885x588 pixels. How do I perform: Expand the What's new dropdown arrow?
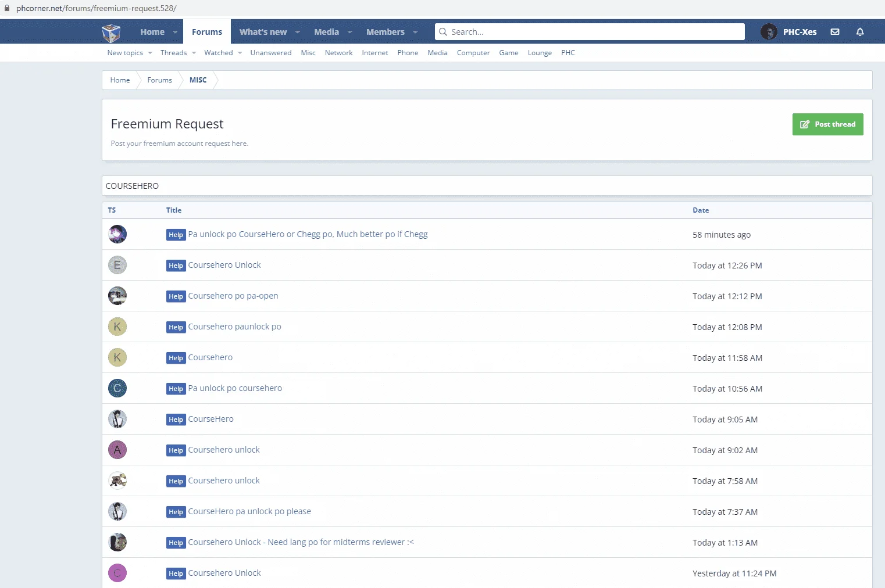click(298, 32)
